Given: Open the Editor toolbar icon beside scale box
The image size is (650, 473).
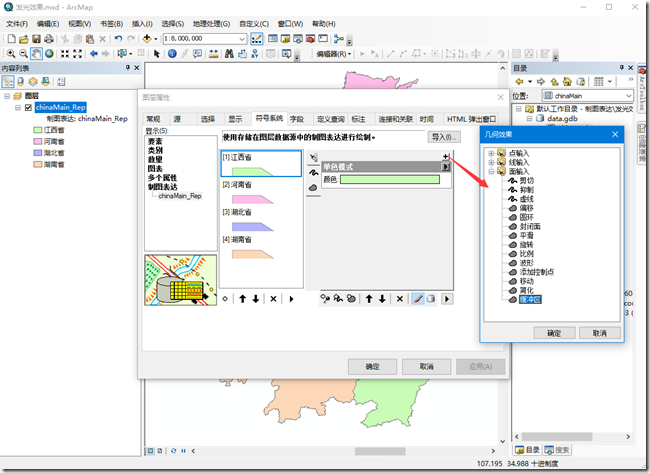Looking at the screenshot, I should point(257,39).
